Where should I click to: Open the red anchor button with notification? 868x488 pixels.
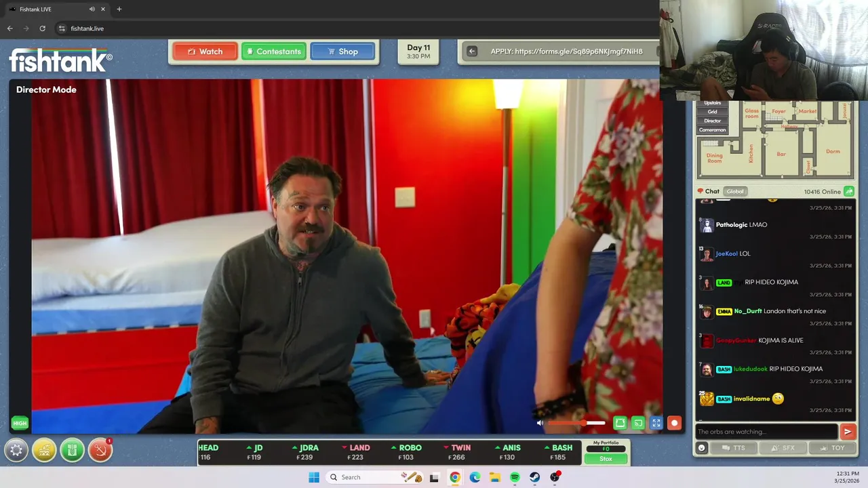[100, 449]
